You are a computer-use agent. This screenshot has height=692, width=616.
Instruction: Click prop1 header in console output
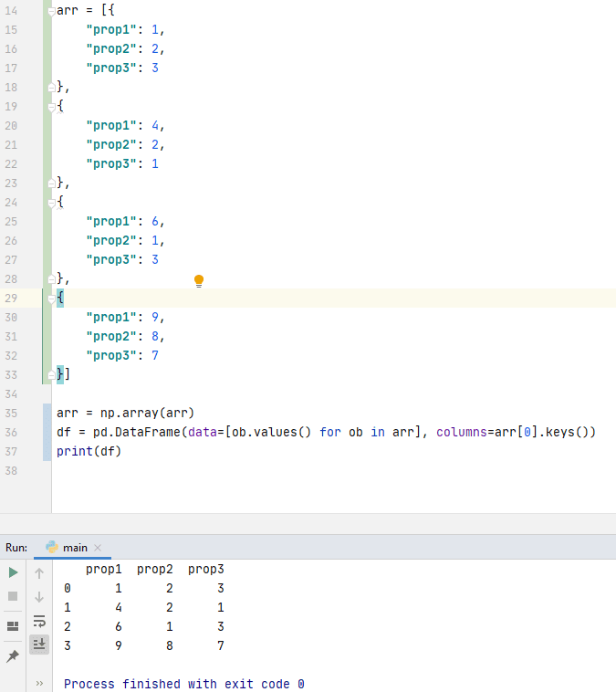coord(104,570)
